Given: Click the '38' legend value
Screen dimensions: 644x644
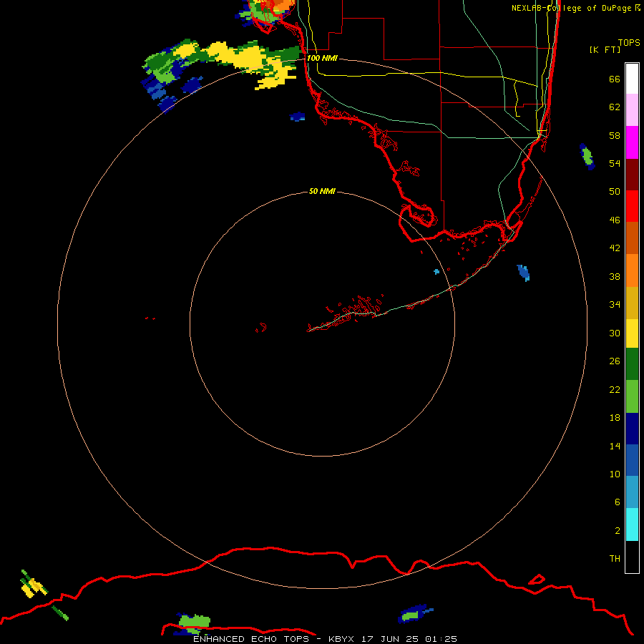Looking at the screenshot, I should click(615, 276).
